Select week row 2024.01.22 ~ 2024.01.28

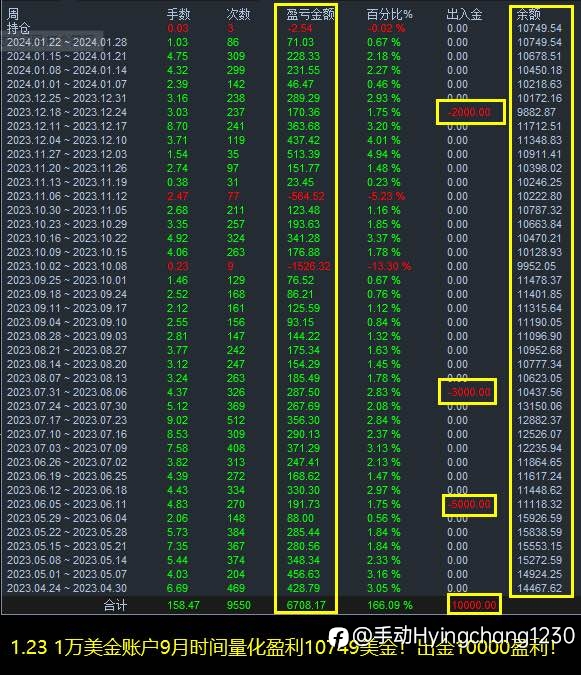[67, 42]
